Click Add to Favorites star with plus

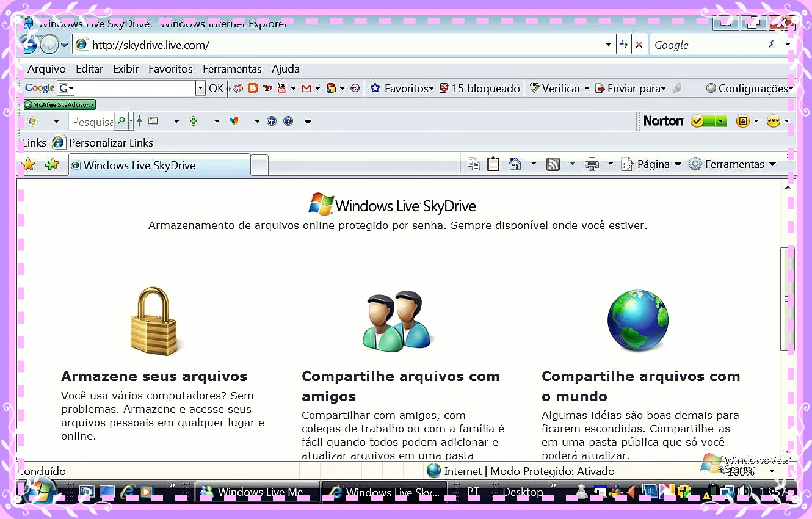click(x=52, y=164)
